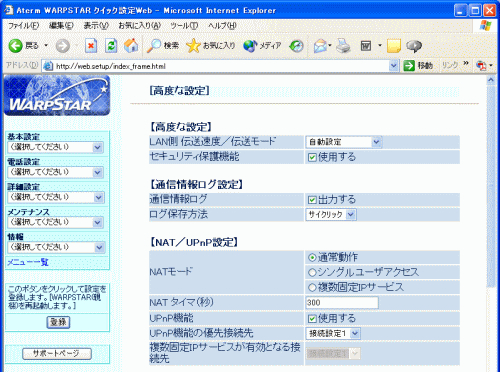Open the ファイル(F) menu
This screenshot has height=372, width=500.
pos(23,26)
